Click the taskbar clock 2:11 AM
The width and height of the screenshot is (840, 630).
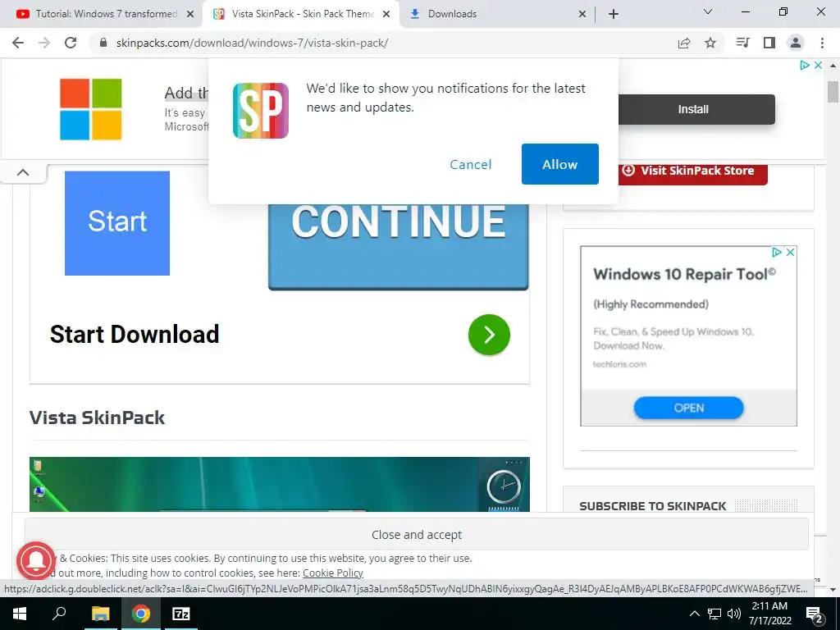(769, 614)
